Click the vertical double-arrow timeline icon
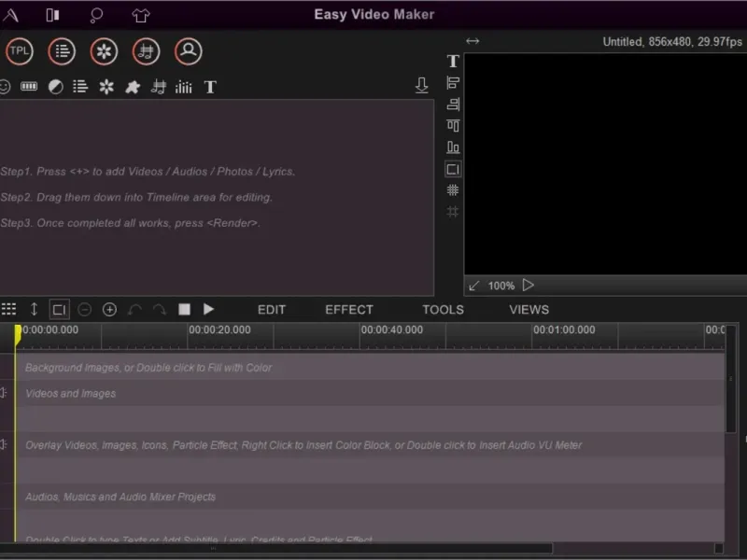 pyautogui.click(x=34, y=310)
